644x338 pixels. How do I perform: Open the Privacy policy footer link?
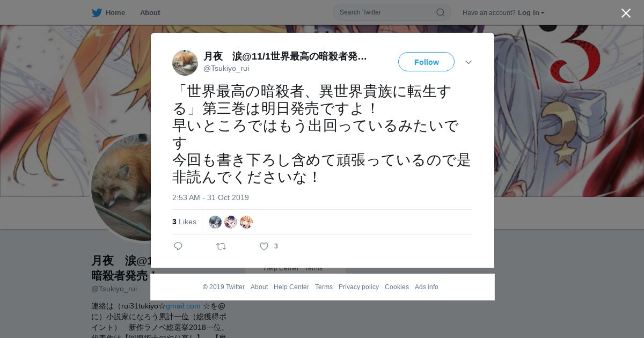coord(358,287)
